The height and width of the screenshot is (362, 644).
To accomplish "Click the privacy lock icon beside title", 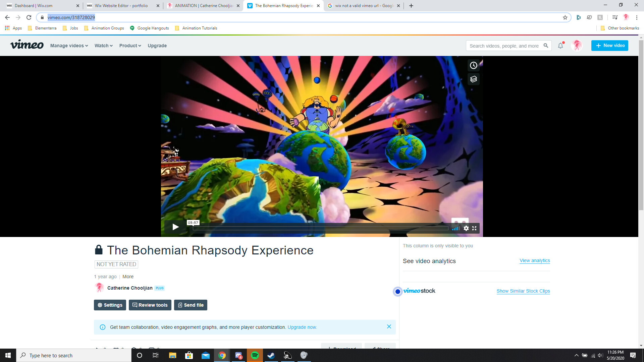I will pos(99,250).
